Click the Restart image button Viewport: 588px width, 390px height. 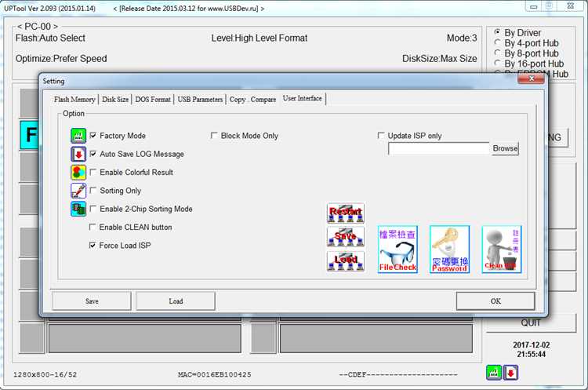[x=346, y=213]
